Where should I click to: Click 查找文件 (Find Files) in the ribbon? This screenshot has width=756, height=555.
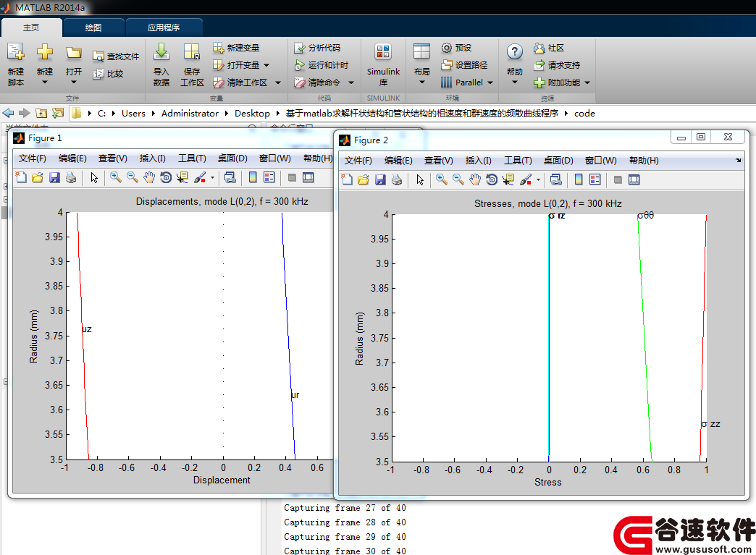pyautogui.click(x=116, y=56)
